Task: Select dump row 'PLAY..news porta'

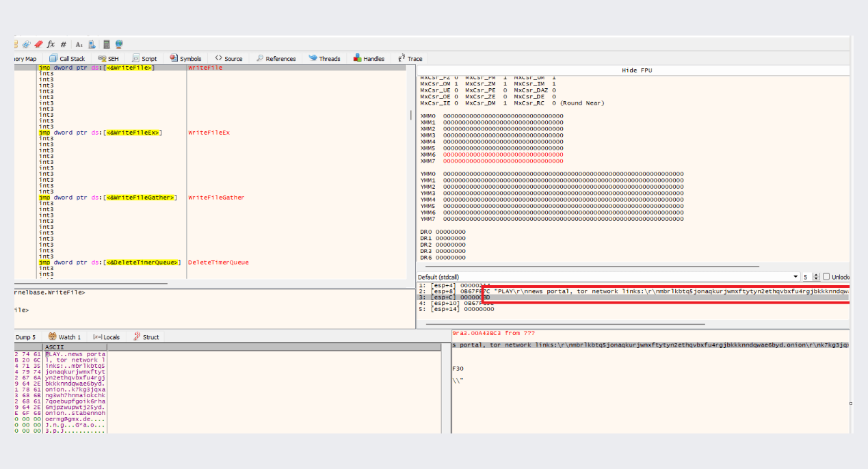Action: [75, 354]
